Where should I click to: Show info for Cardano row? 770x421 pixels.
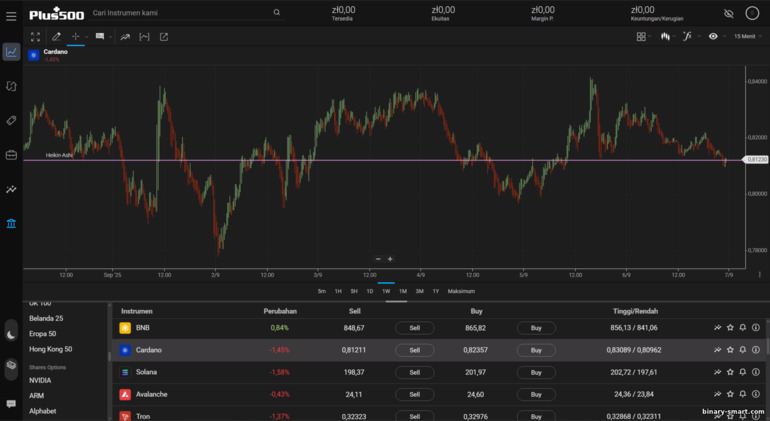756,350
